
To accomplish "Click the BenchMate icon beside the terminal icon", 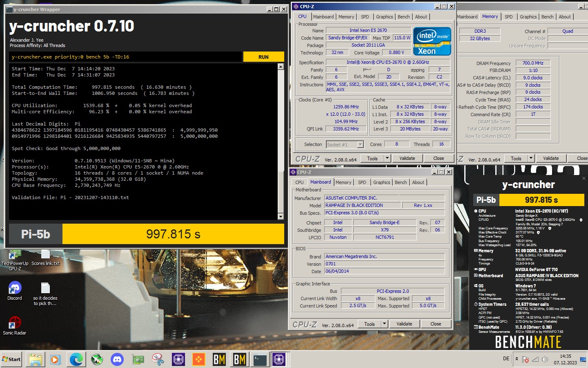I will pyautogui.click(x=240, y=359).
